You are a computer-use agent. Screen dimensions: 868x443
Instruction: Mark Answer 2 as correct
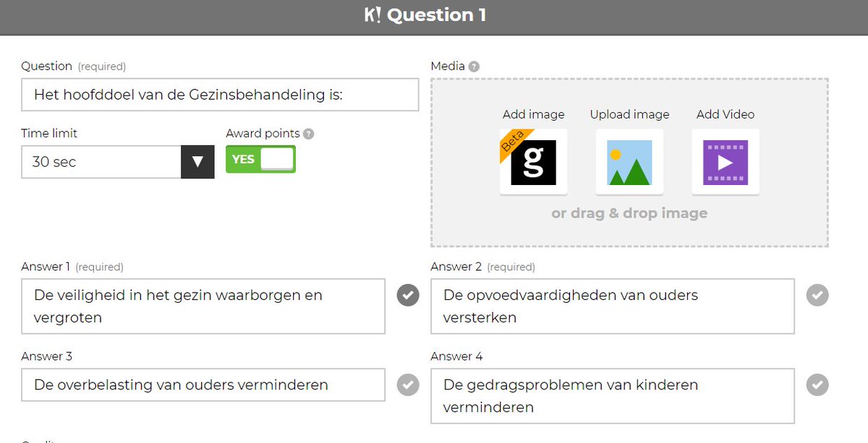tap(817, 295)
